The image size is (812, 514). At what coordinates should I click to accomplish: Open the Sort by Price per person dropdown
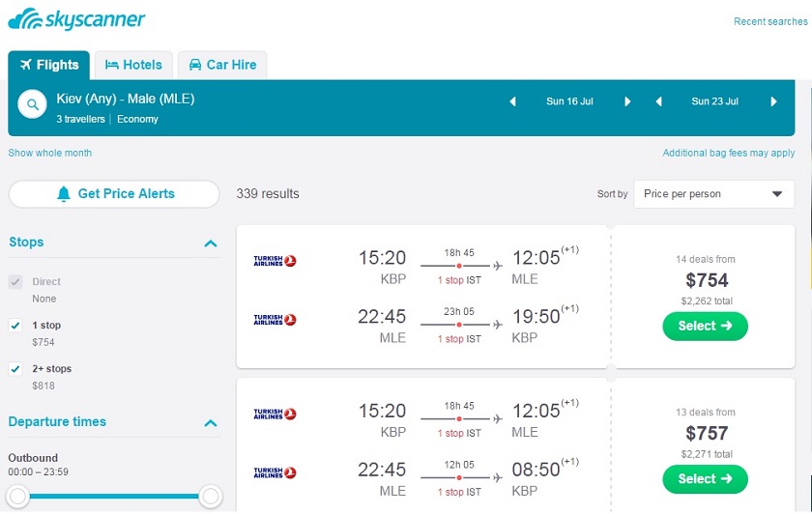pyautogui.click(x=713, y=194)
